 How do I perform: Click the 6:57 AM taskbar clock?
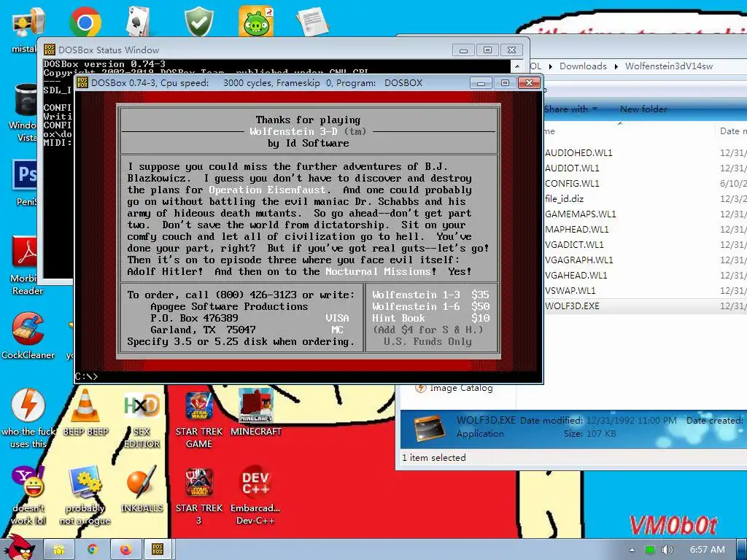click(708, 550)
